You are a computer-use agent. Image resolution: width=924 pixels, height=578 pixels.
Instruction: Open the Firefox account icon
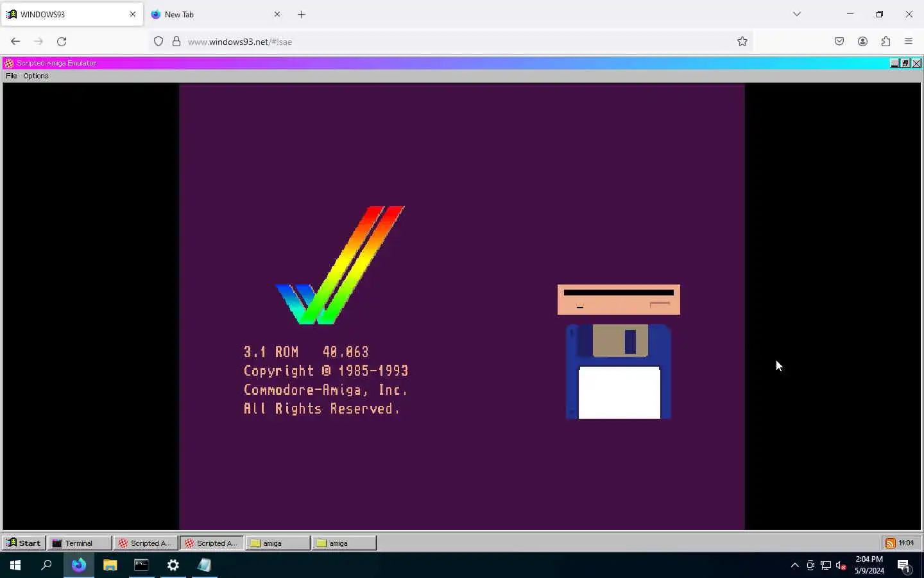point(862,42)
